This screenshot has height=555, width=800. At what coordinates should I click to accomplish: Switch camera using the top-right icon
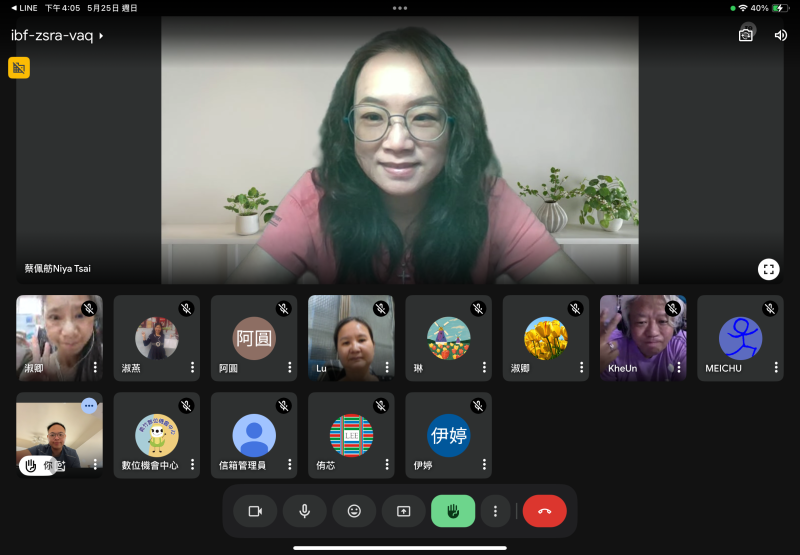coord(746,34)
